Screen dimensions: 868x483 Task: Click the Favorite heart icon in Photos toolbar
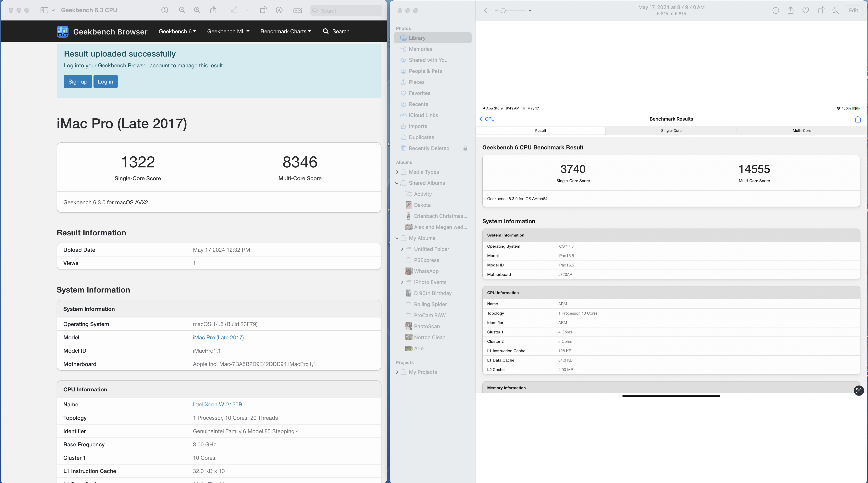(805, 10)
